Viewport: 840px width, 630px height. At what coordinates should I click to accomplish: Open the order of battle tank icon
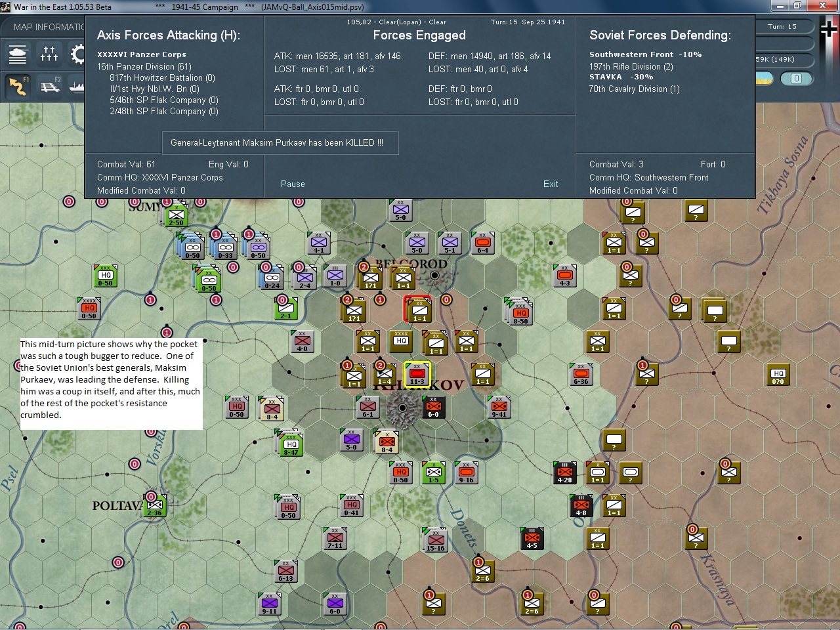[x=18, y=54]
